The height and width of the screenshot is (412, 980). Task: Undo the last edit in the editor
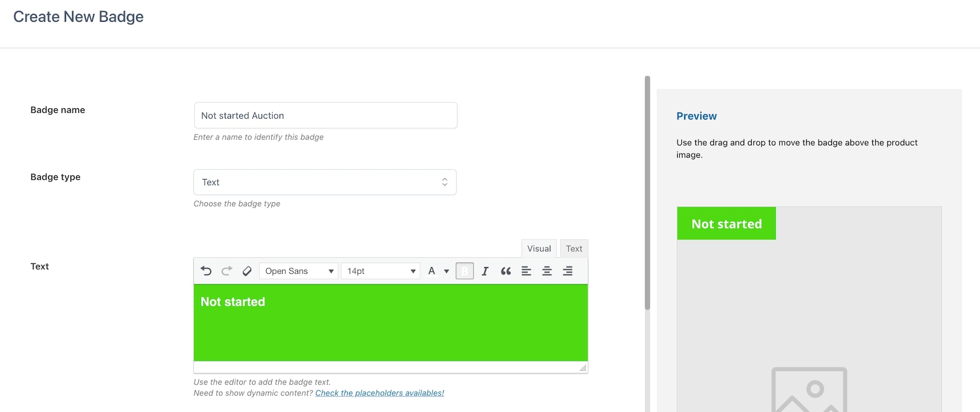click(206, 271)
